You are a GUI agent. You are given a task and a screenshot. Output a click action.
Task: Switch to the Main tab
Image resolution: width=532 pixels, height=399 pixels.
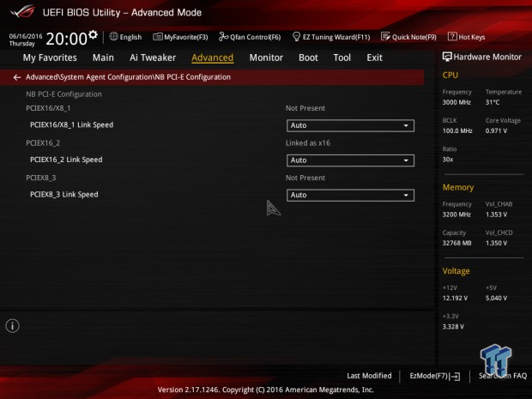pyautogui.click(x=103, y=57)
